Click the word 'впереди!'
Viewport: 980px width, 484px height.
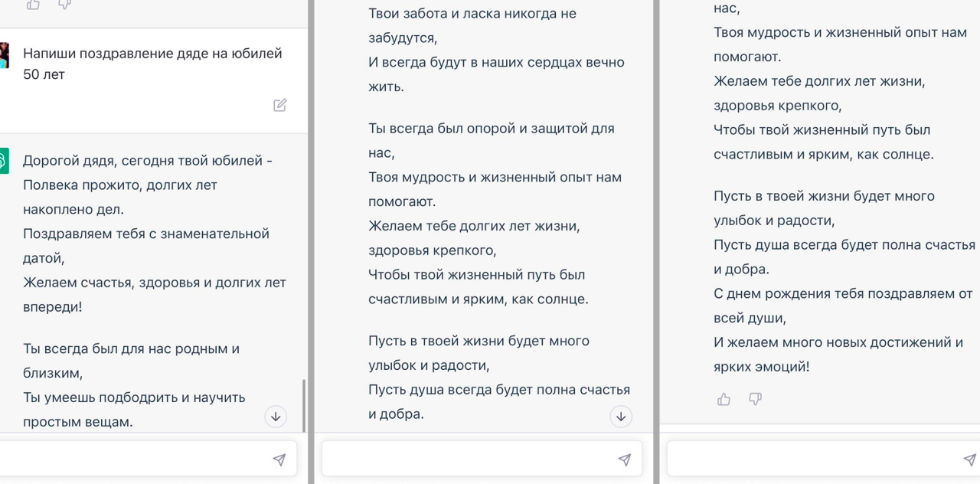(52, 307)
